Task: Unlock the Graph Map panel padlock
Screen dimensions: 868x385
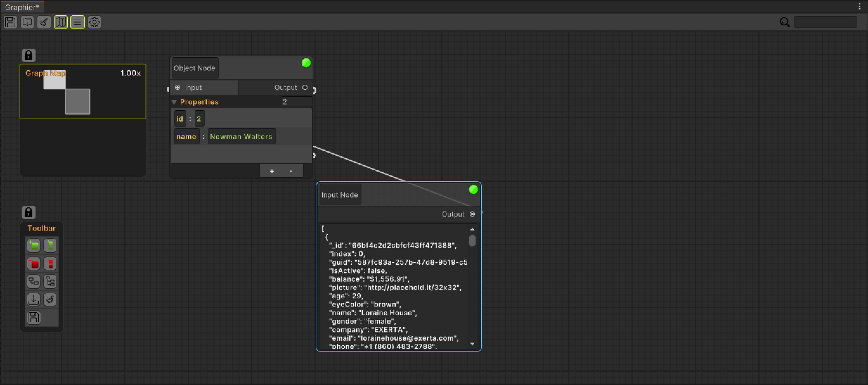Action: click(29, 55)
